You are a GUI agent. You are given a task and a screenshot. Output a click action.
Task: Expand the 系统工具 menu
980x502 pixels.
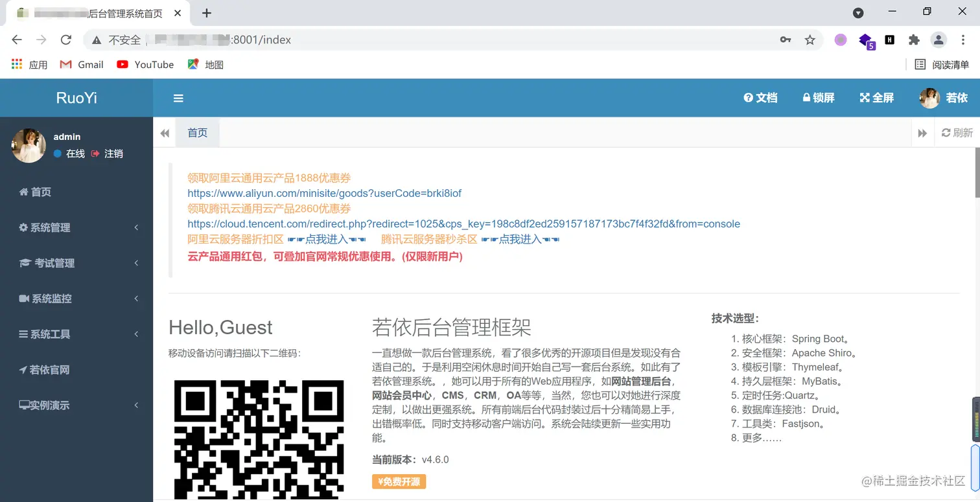pyautogui.click(x=76, y=334)
